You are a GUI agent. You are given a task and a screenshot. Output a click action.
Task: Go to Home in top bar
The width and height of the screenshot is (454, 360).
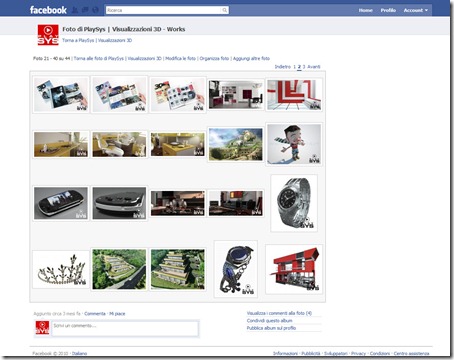pyautogui.click(x=365, y=10)
